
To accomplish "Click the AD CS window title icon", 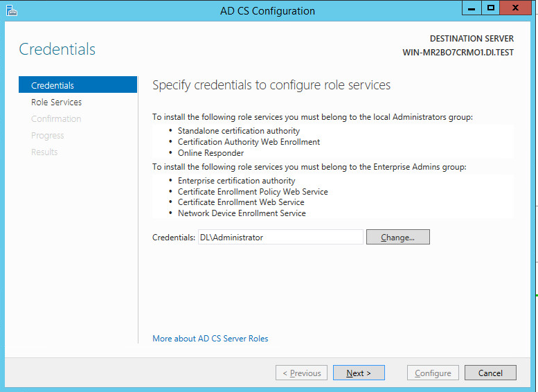I will 12,10.
